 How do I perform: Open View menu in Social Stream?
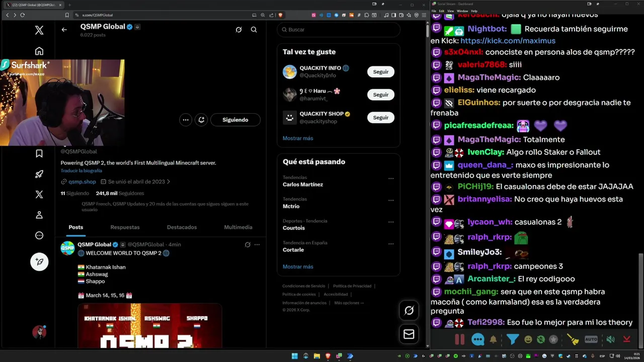(x=450, y=11)
